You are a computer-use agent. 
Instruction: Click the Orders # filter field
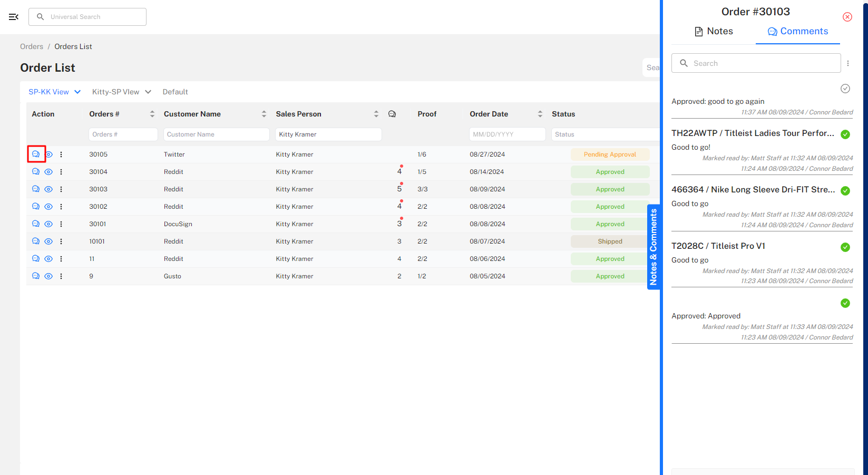(123, 134)
